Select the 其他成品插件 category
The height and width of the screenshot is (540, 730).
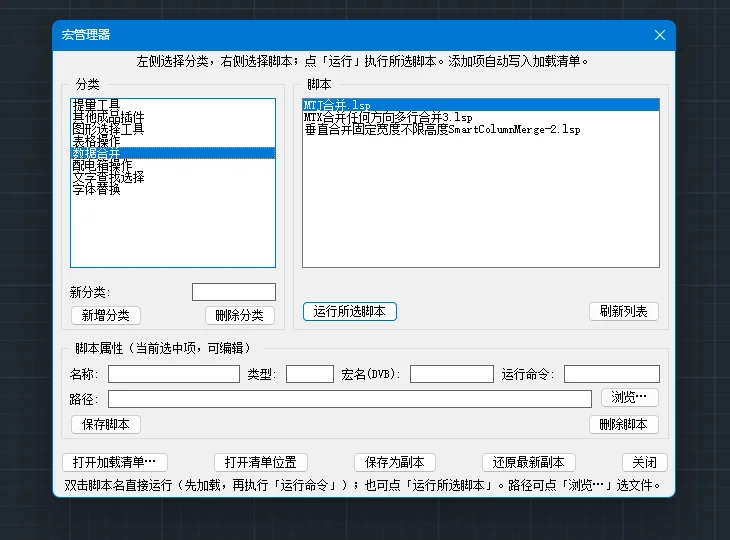[x=173, y=117]
